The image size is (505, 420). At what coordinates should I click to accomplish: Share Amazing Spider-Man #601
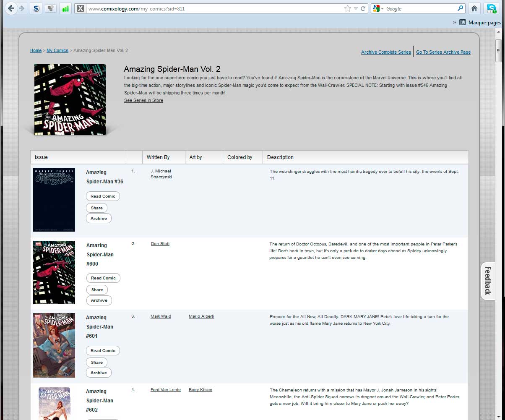pyautogui.click(x=96, y=363)
